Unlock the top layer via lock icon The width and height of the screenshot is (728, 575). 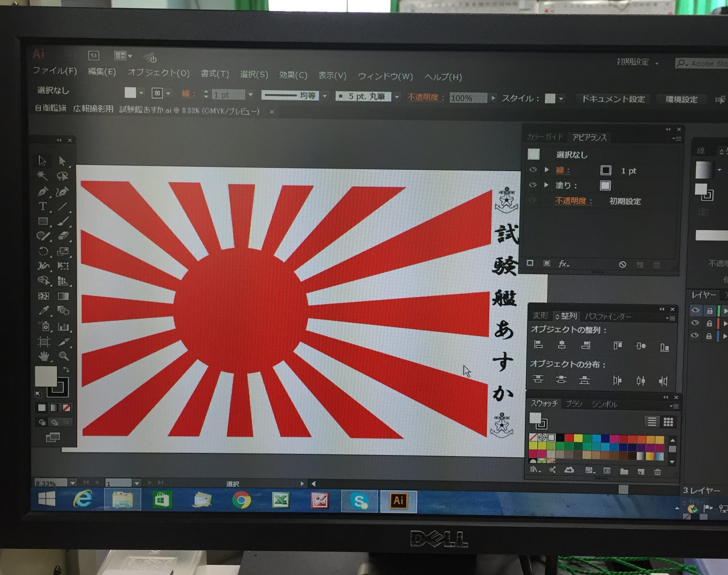pyautogui.click(x=710, y=310)
